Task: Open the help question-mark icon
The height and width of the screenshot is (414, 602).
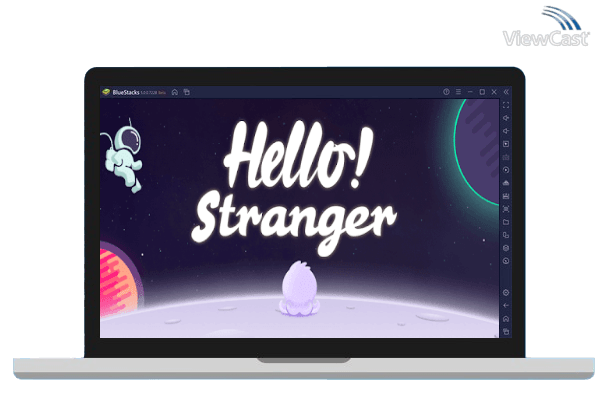Action: 446,92
